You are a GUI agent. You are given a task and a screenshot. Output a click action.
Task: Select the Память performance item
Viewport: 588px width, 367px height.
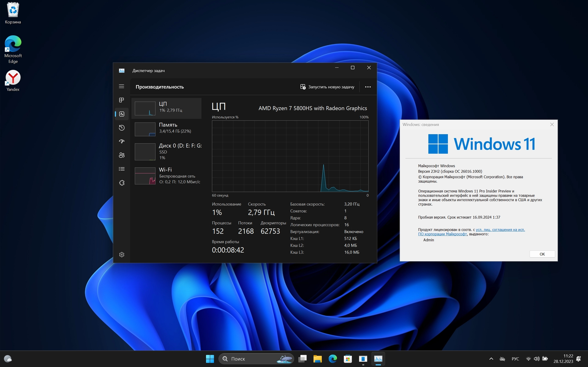(168, 129)
